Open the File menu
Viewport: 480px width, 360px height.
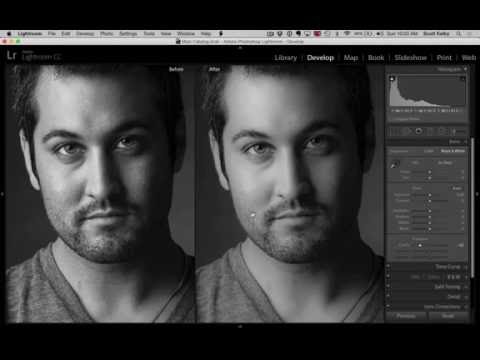(x=52, y=34)
